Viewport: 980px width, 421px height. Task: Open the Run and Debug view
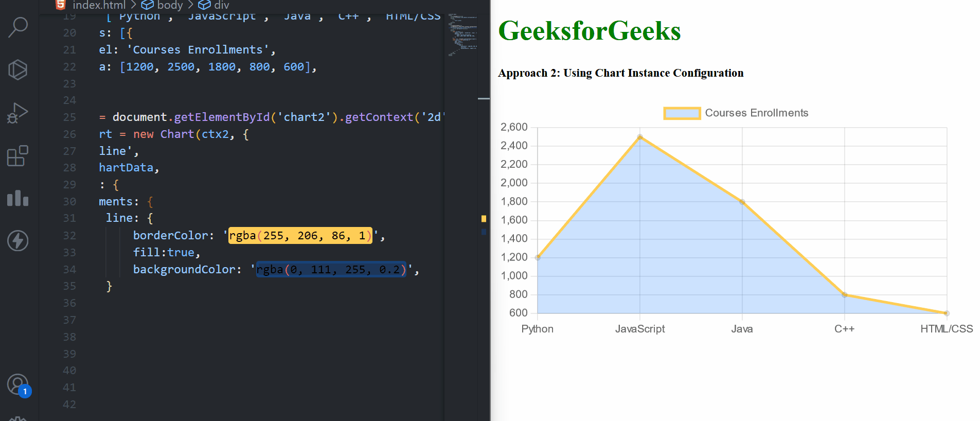[18, 113]
